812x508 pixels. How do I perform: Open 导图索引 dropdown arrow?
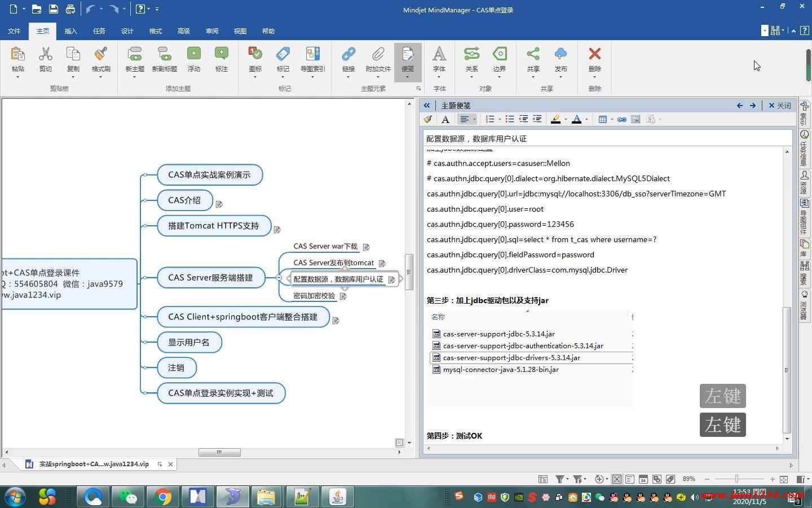(x=312, y=77)
